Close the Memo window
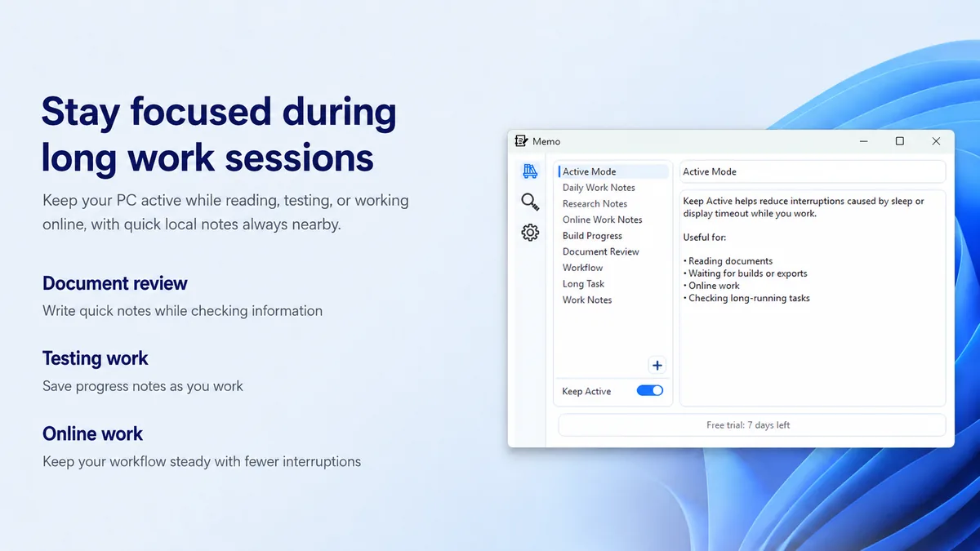 pyautogui.click(x=936, y=141)
